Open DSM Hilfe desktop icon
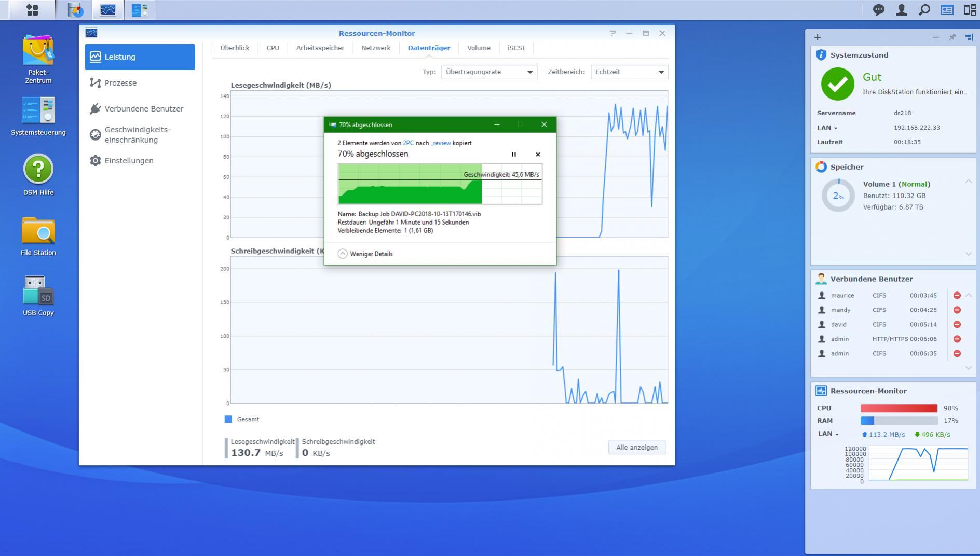The height and width of the screenshot is (556, 980). [x=38, y=175]
